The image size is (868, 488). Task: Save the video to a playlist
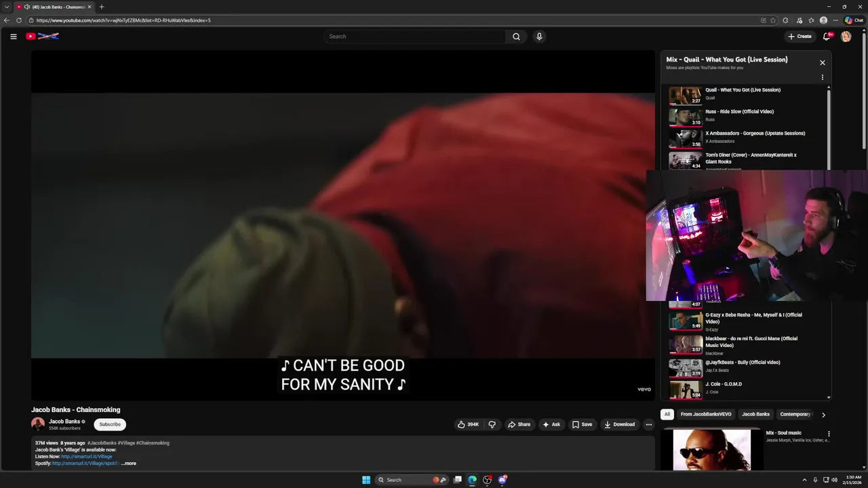582,424
